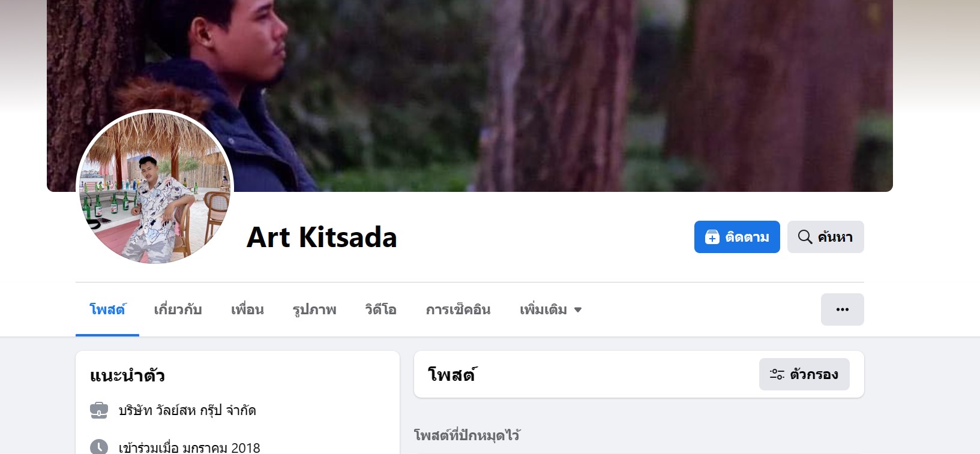Switch to the เกี่ยวกับ tab
This screenshot has height=454, width=980.
pos(178,309)
